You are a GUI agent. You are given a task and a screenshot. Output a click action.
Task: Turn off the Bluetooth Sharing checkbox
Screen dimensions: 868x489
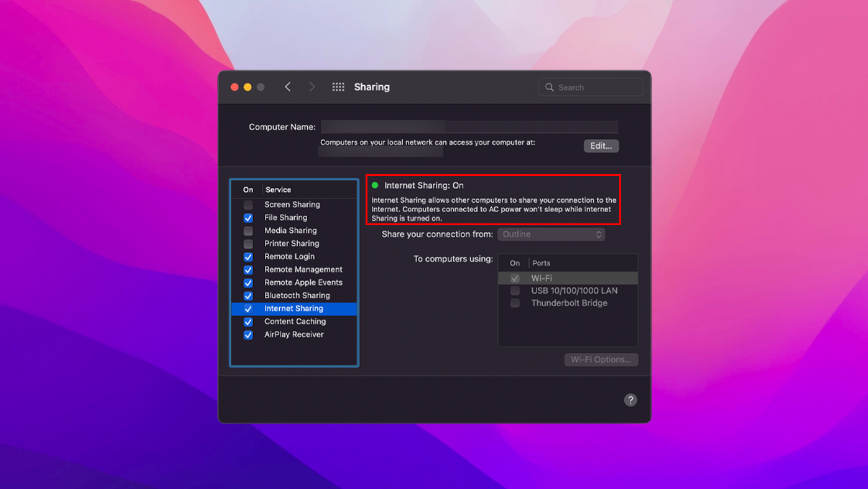point(248,296)
